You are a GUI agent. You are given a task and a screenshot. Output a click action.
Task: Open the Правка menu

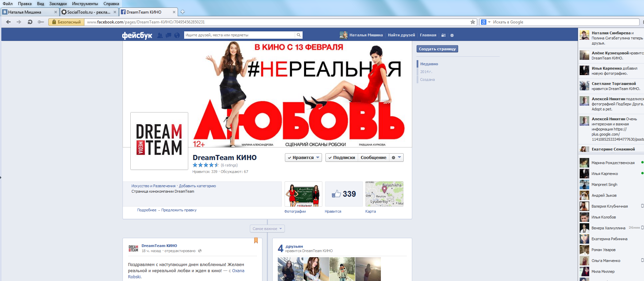pyautogui.click(x=25, y=4)
